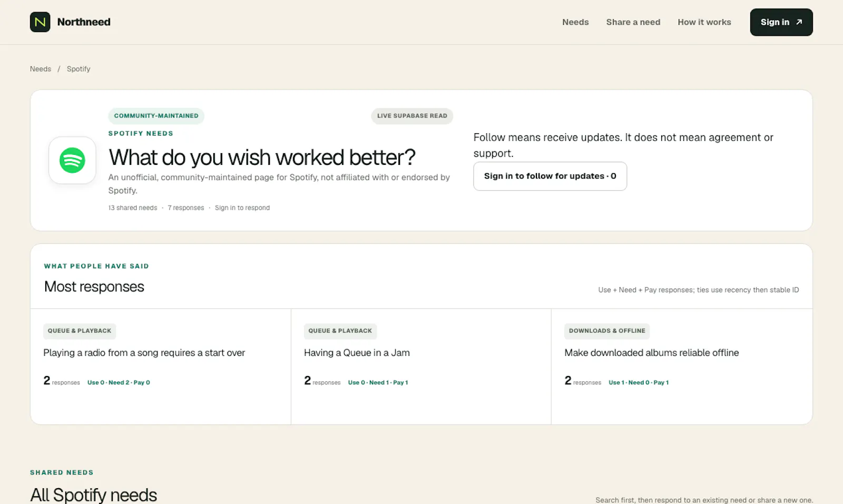Open Playing a radio from a song need

click(x=144, y=353)
